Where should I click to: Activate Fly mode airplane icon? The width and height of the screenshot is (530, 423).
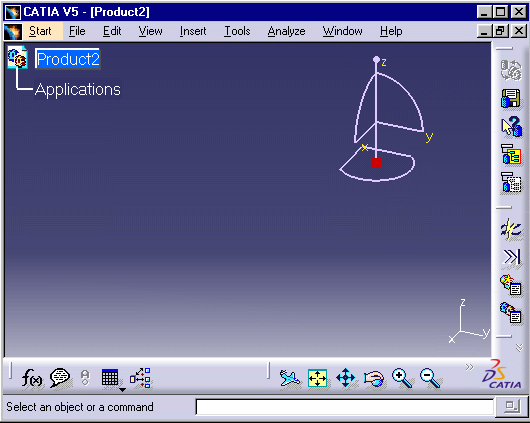click(x=290, y=378)
